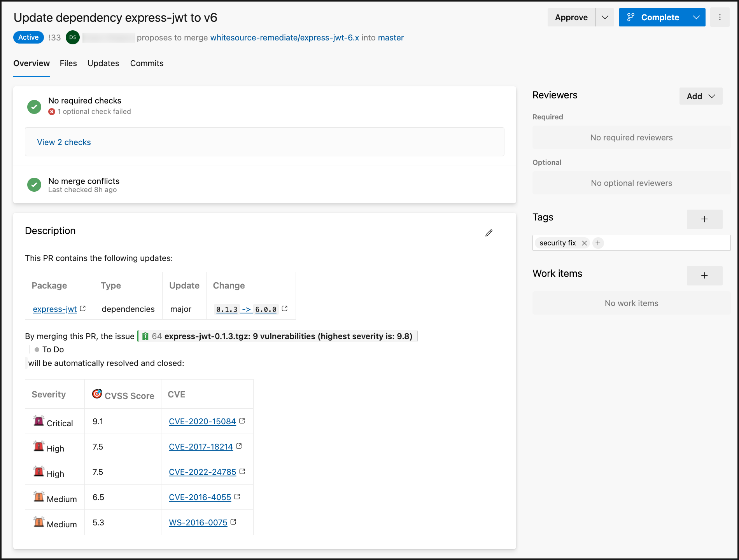Open the more actions vertical ellipsis menu
Image resolution: width=739 pixels, height=560 pixels.
(720, 17)
